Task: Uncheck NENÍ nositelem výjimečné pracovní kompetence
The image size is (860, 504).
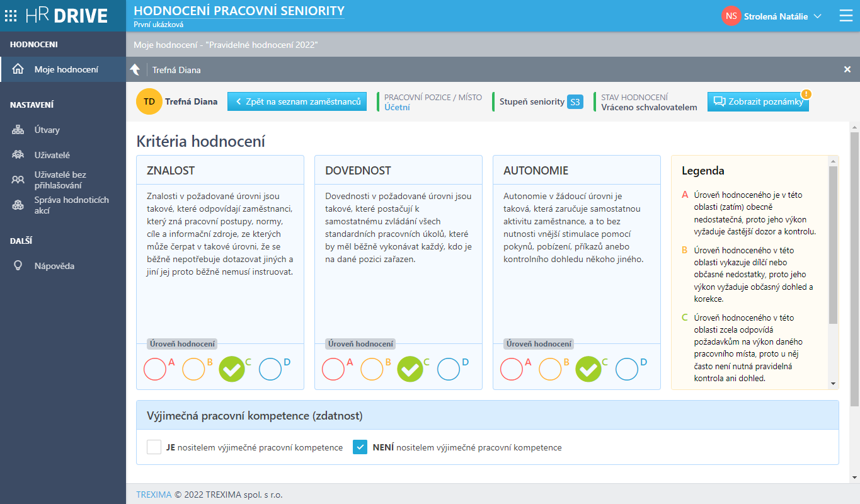Action: click(360, 447)
